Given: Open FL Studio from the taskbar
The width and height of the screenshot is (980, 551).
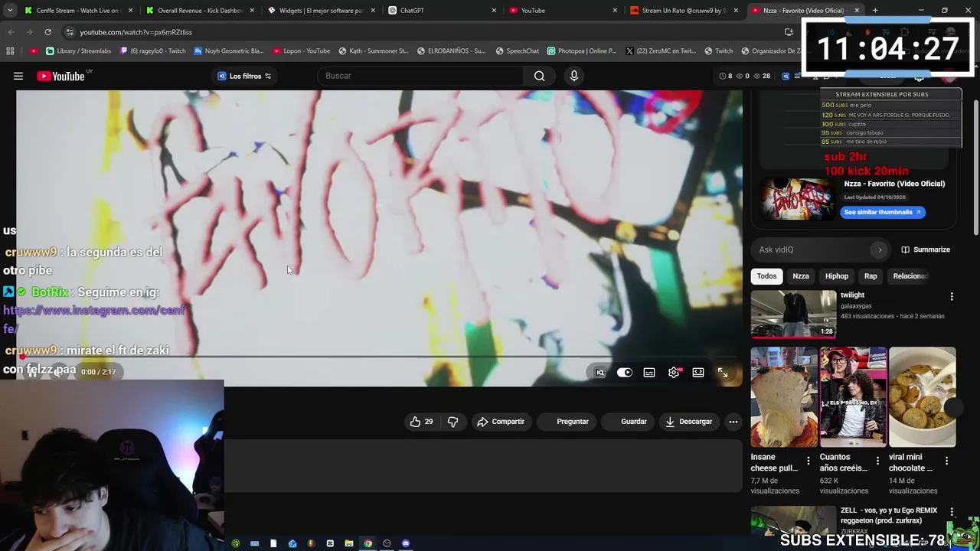Looking at the screenshot, I should click(311, 543).
